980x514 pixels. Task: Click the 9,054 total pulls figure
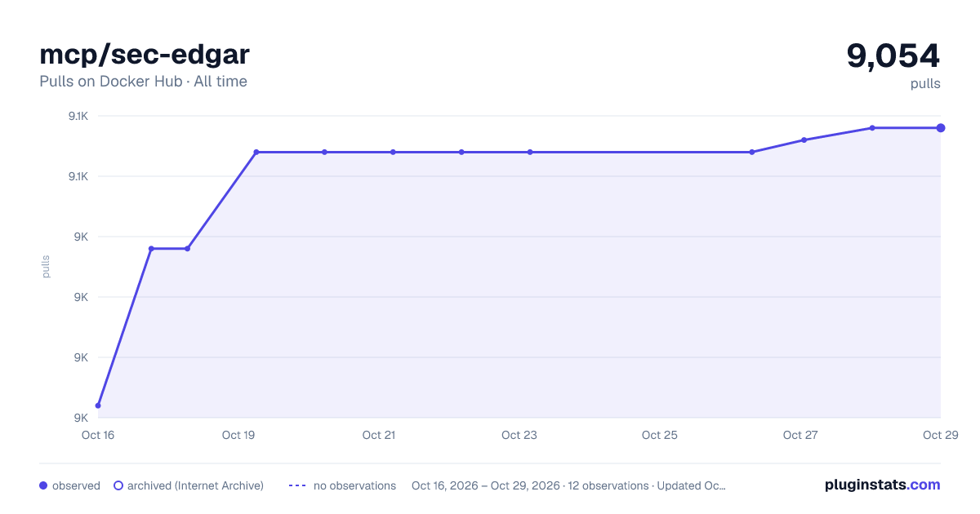[893, 55]
